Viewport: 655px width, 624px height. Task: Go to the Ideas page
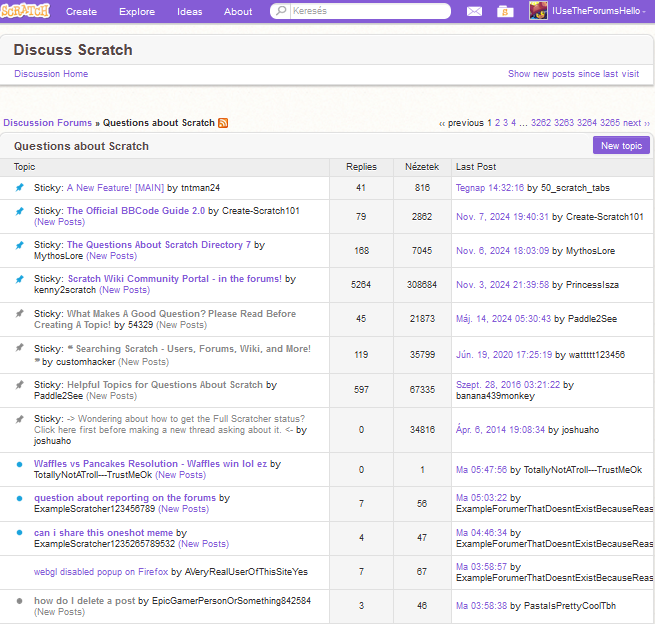coord(189,12)
